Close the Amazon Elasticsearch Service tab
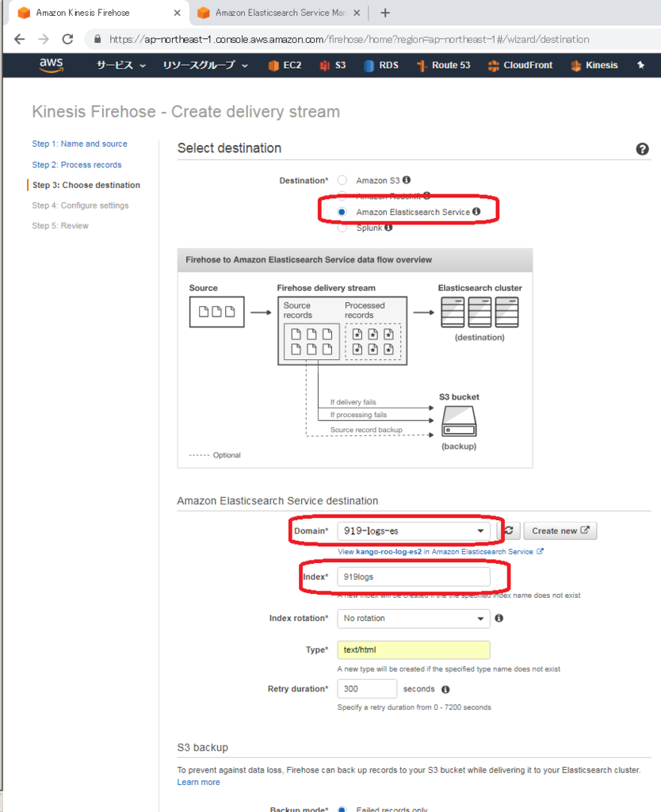This screenshot has height=812, width=661. pos(357,13)
